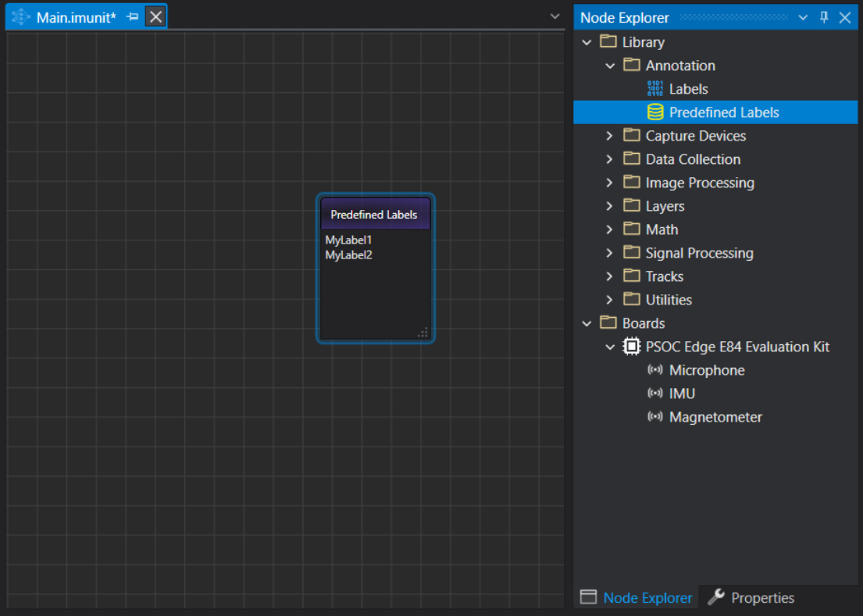Screen dimensions: 863x616
Task: Switch to the Properties tab
Action: (751, 598)
